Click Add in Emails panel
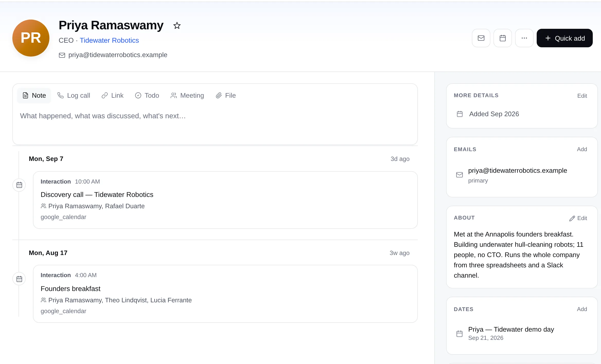Image resolution: width=601 pixels, height=364 pixels. (582, 149)
